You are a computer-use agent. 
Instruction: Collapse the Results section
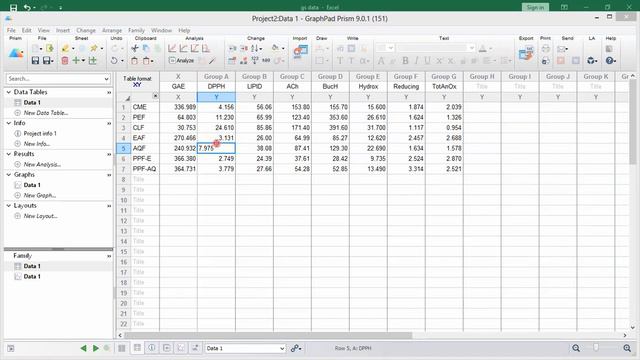coord(9,154)
